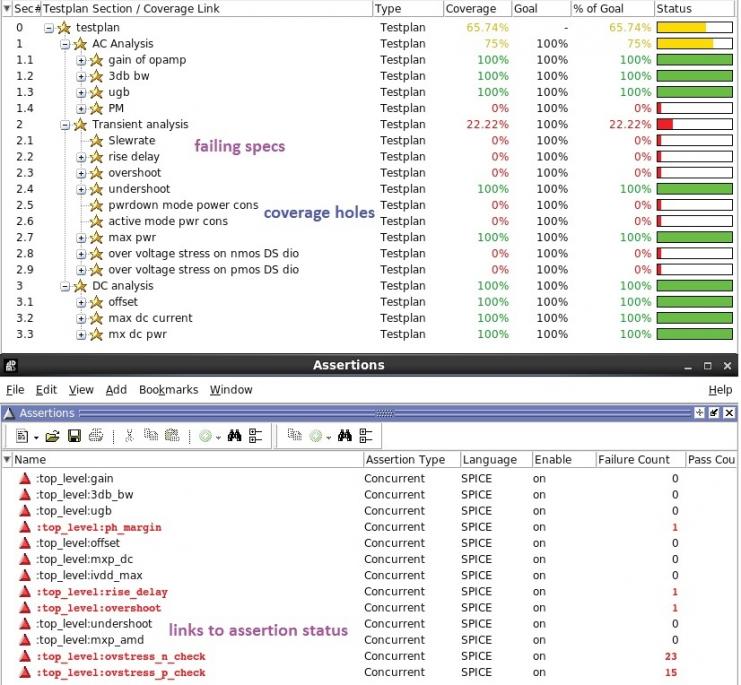Viewport: 741px width, 685px height.
Task: Maximize the Assertions window
Action: click(x=707, y=366)
